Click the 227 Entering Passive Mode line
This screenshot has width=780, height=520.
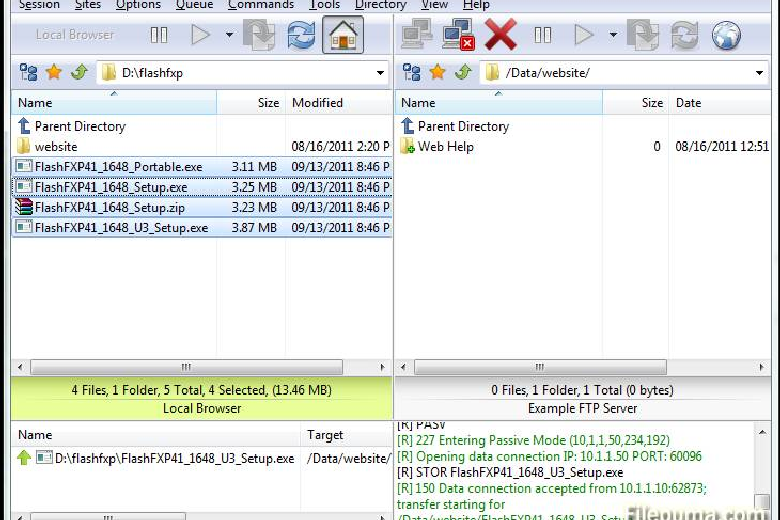point(533,440)
